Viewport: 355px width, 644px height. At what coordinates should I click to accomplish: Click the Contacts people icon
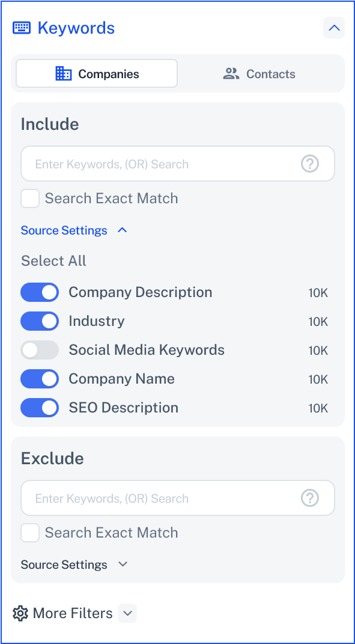[231, 73]
